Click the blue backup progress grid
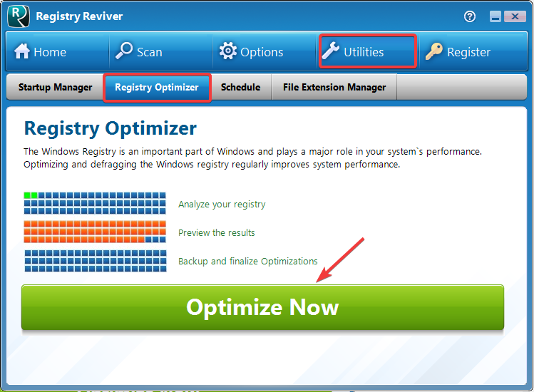Screen dimensions: 534x392 click(x=96, y=261)
